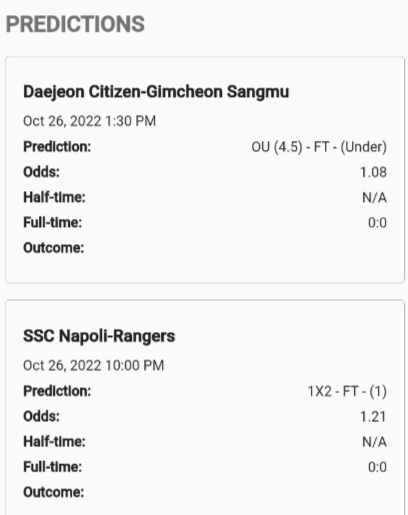Click the 1X2 - FT - (1) prediction
The width and height of the screenshot is (408, 515).
347,391
